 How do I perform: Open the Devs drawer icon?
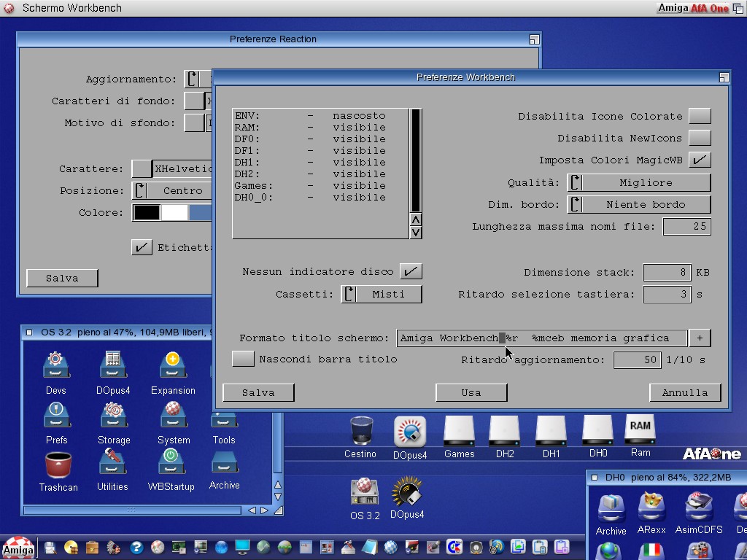click(56, 367)
